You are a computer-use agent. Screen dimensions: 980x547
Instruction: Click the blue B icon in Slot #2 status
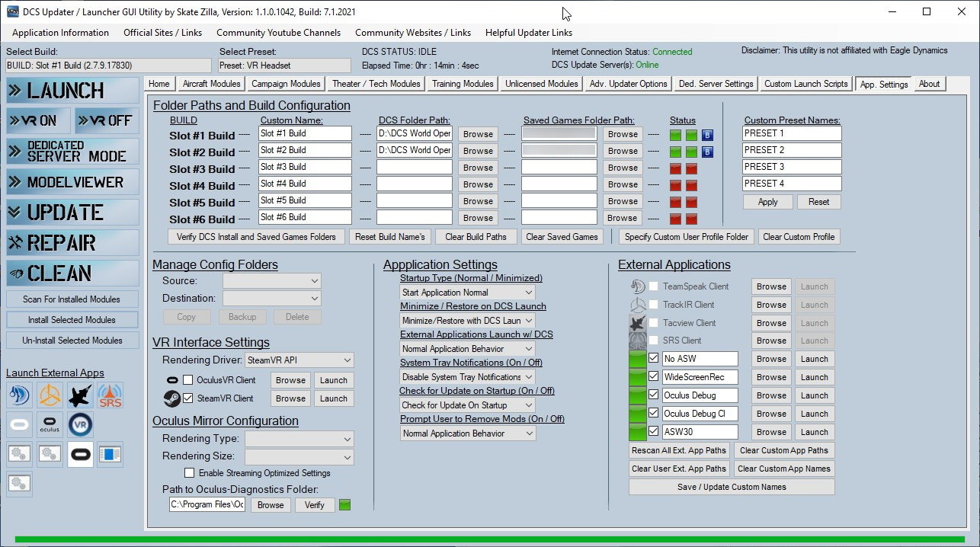[707, 152]
